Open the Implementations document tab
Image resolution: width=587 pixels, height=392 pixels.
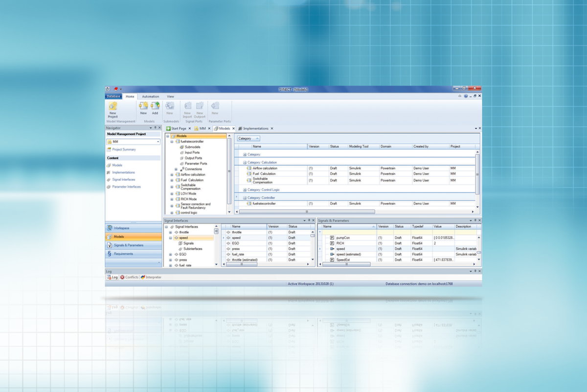254,128
